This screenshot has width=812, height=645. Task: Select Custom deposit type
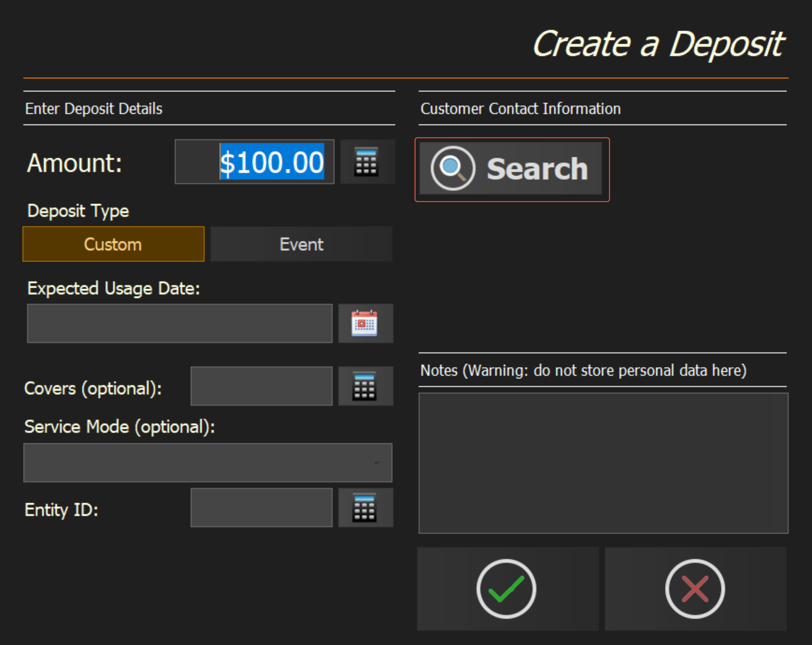113,244
